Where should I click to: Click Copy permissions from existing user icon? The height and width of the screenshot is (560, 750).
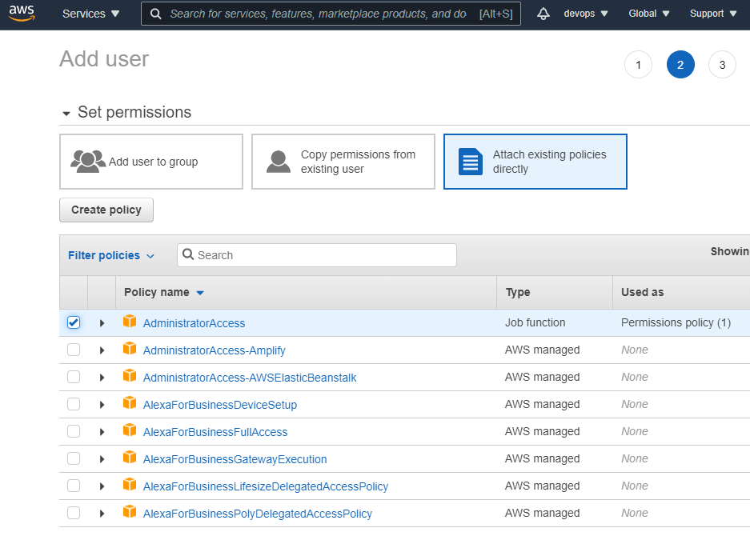[279, 162]
